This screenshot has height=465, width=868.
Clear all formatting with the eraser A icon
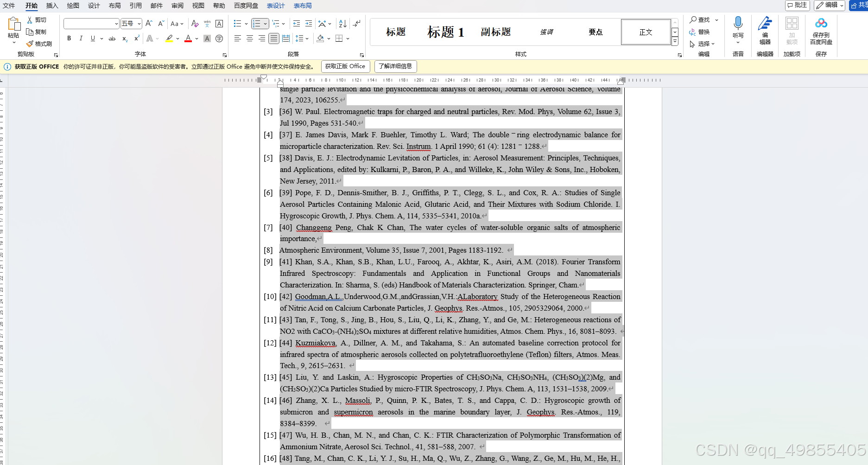(x=195, y=24)
